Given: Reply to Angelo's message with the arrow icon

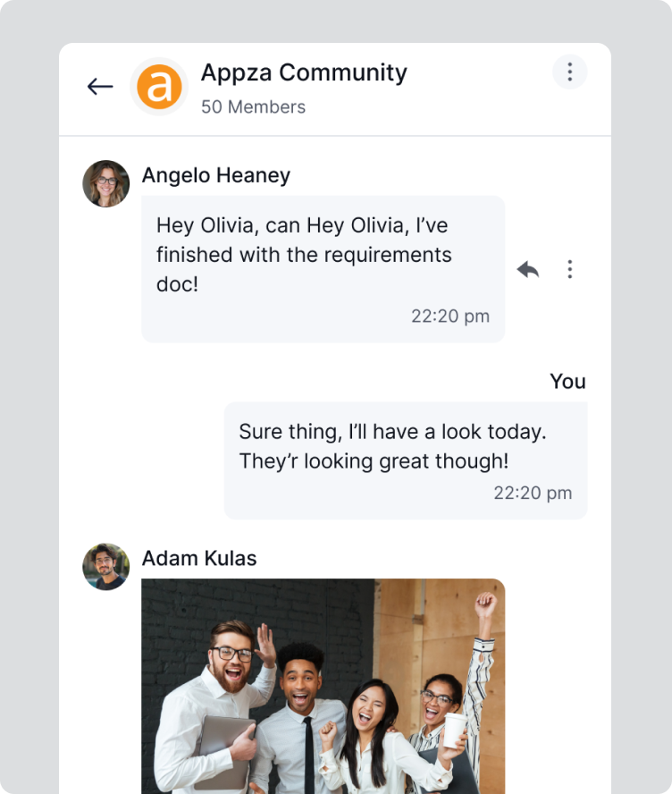Looking at the screenshot, I should [528, 269].
